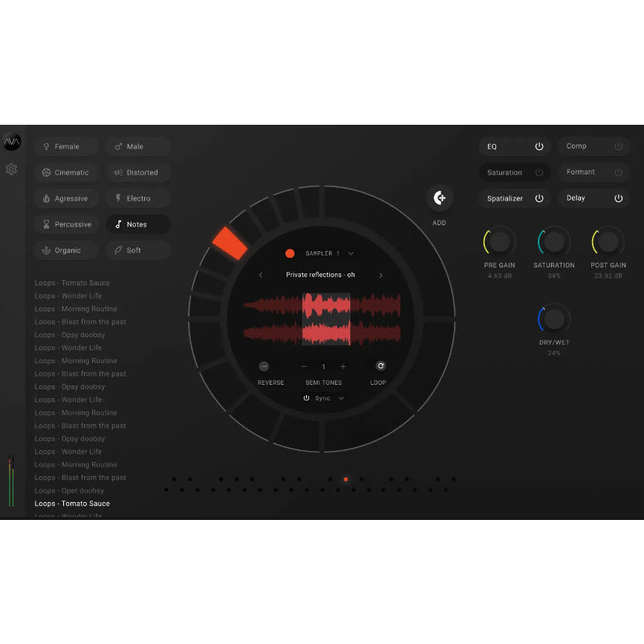Viewport: 644px width, 644px height.
Task: Select the Male category filter
Action: [138, 146]
